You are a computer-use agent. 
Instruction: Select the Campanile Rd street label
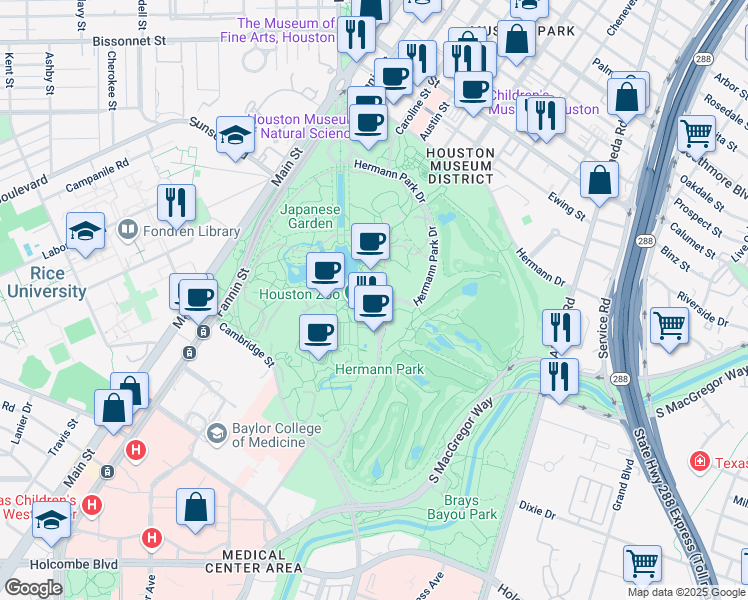(97, 176)
